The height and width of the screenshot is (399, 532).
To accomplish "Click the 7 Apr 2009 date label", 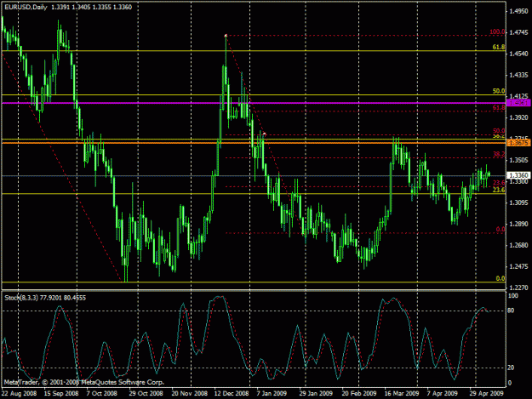I will 442,393.
